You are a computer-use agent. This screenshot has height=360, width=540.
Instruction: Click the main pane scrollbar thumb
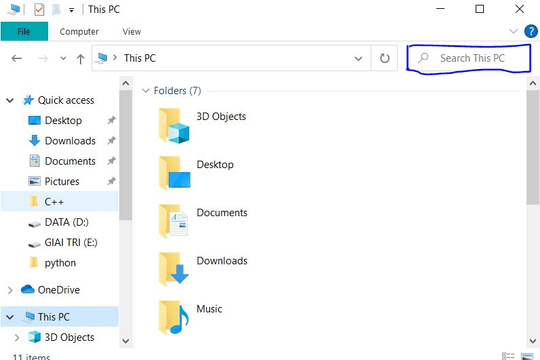point(533,148)
